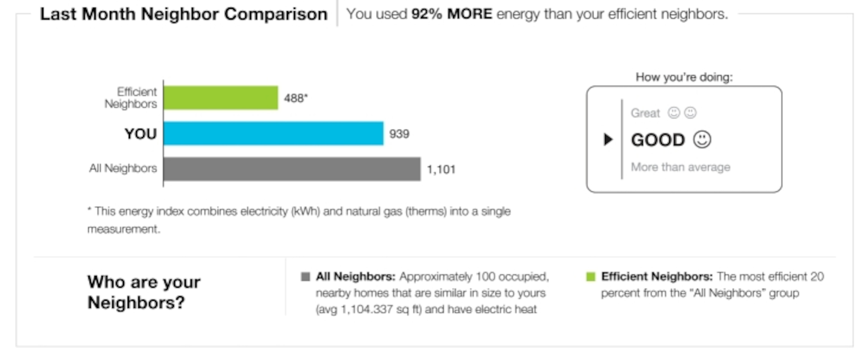Click the energy index footnote text
The height and width of the screenshot is (356, 868).
coord(299,220)
